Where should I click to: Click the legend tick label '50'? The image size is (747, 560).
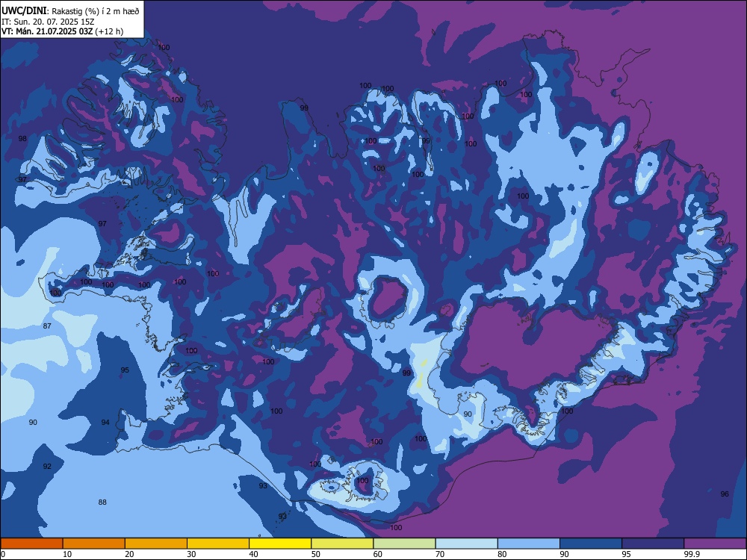point(315,554)
